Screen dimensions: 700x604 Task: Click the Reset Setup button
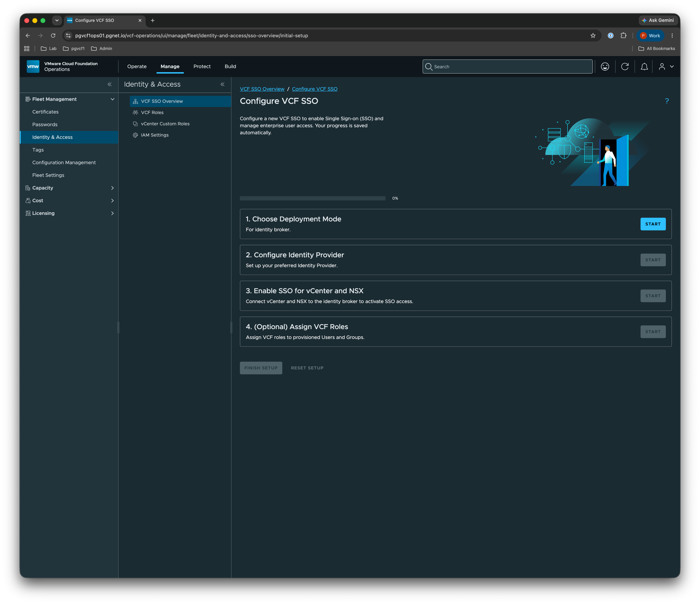[307, 368]
